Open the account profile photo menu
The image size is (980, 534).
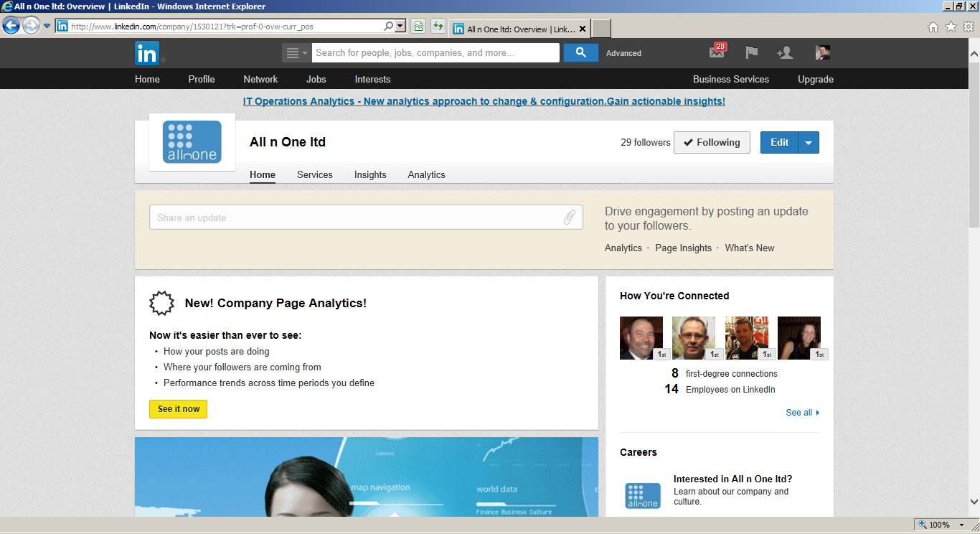[823, 52]
